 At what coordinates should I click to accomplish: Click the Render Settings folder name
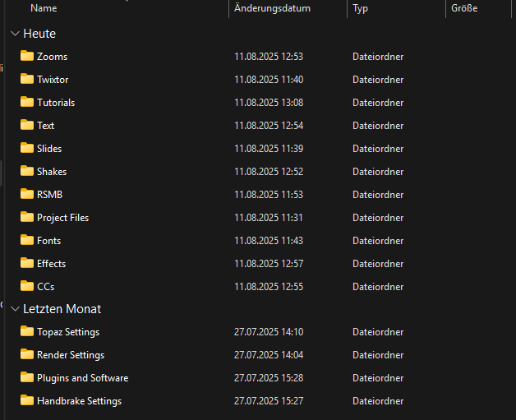click(71, 355)
